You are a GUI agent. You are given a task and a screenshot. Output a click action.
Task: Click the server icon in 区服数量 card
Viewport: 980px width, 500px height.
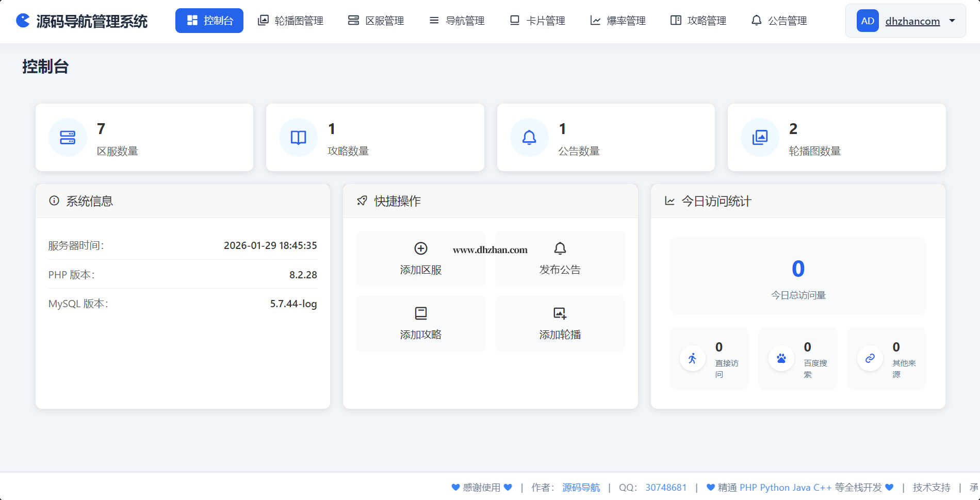(68, 138)
